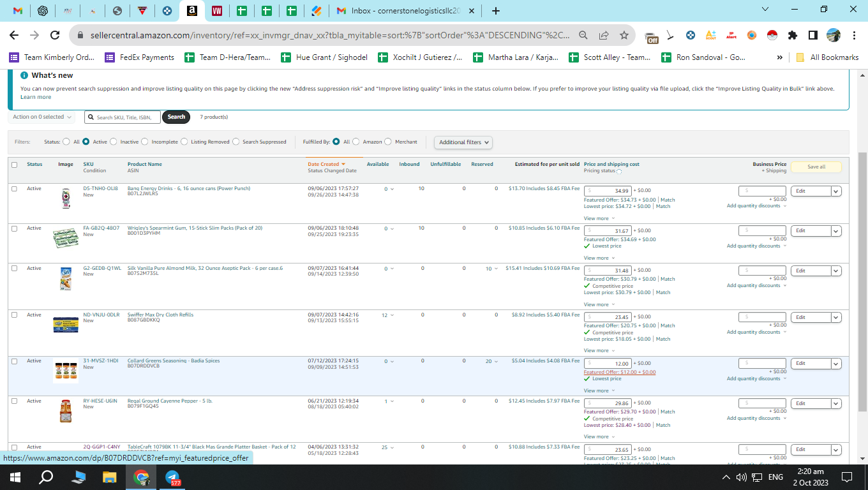Open Windows taskbar search
This screenshot has width=868, height=490.
pos(47,477)
